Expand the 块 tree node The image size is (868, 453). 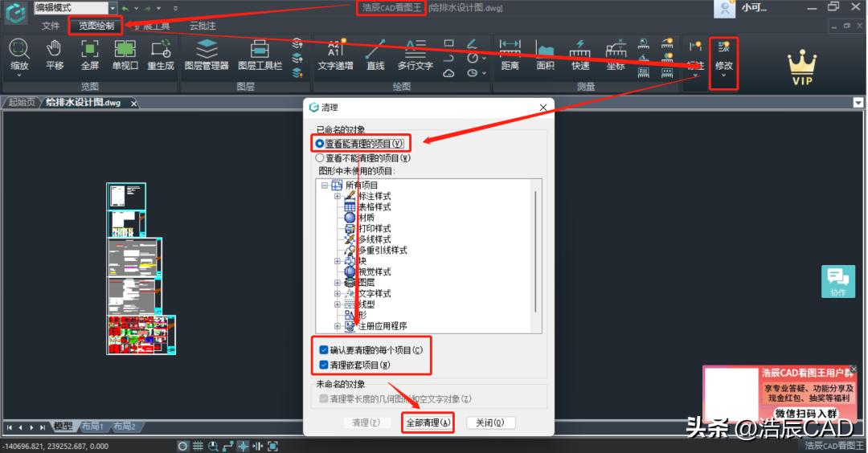[x=337, y=261]
